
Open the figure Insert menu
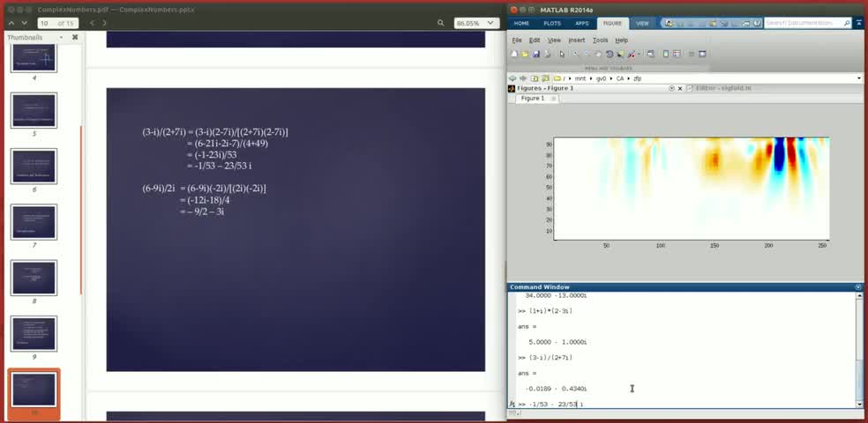(577, 40)
